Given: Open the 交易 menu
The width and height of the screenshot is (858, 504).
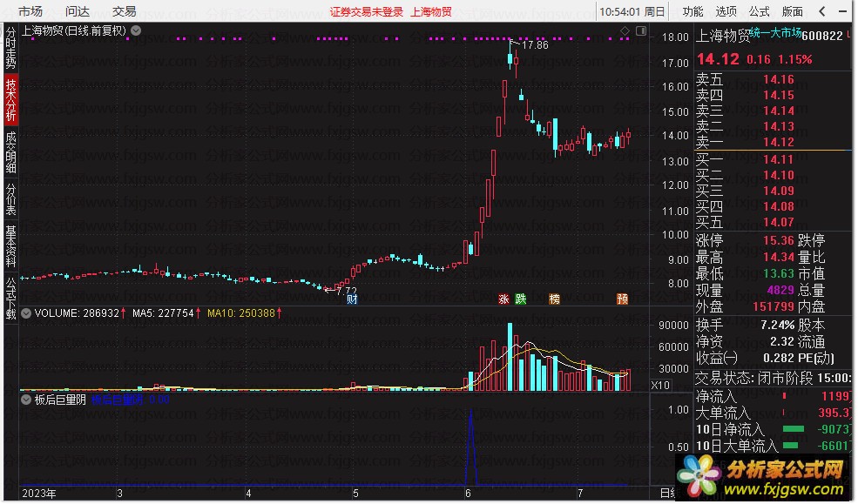Looking at the screenshot, I should pyautogui.click(x=125, y=11).
